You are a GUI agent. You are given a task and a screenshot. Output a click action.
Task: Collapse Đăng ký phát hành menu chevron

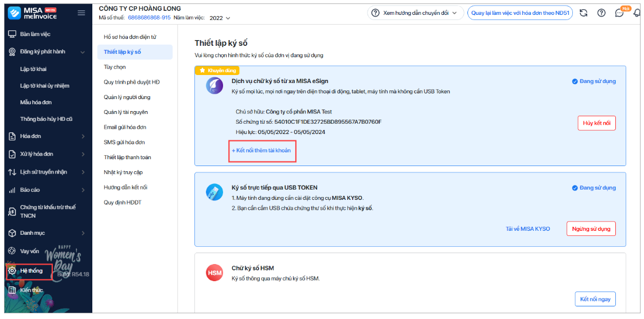pos(83,52)
